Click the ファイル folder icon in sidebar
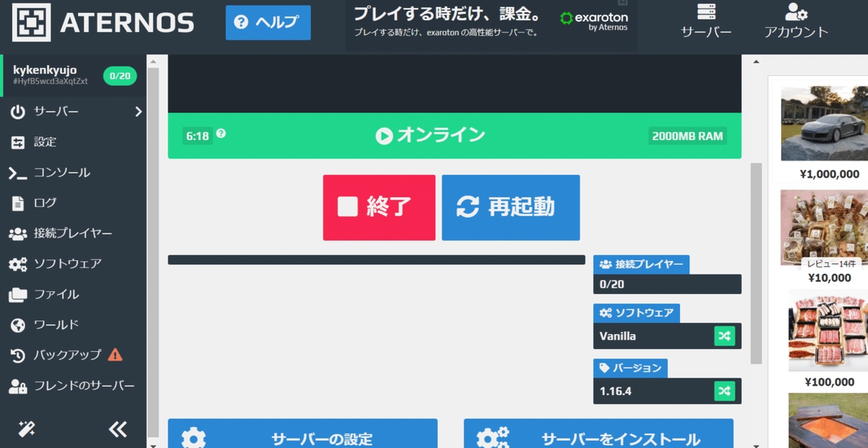Image resolution: width=868 pixels, height=448 pixels. [16, 294]
